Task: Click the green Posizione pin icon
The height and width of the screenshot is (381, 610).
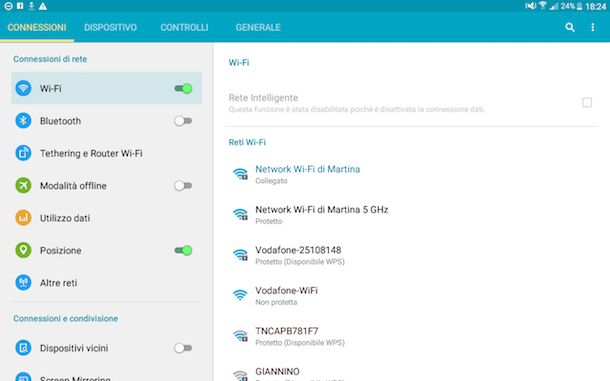Action: click(23, 250)
